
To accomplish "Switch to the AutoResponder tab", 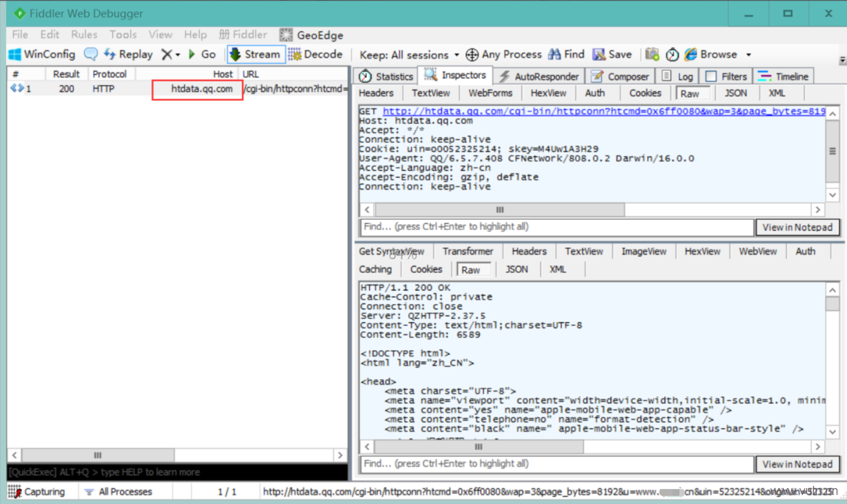I will [539, 76].
